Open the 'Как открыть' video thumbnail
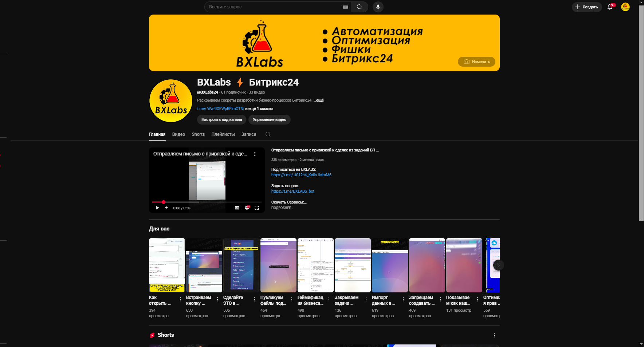This screenshot has height=347, width=644. click(167, 265)
